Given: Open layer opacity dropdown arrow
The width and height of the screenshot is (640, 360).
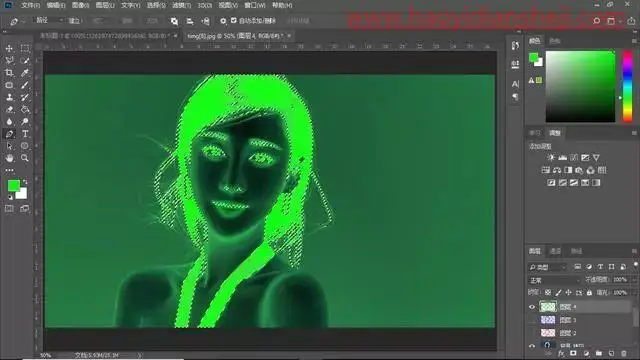Looking at the screenshot, I should [634, 280].
